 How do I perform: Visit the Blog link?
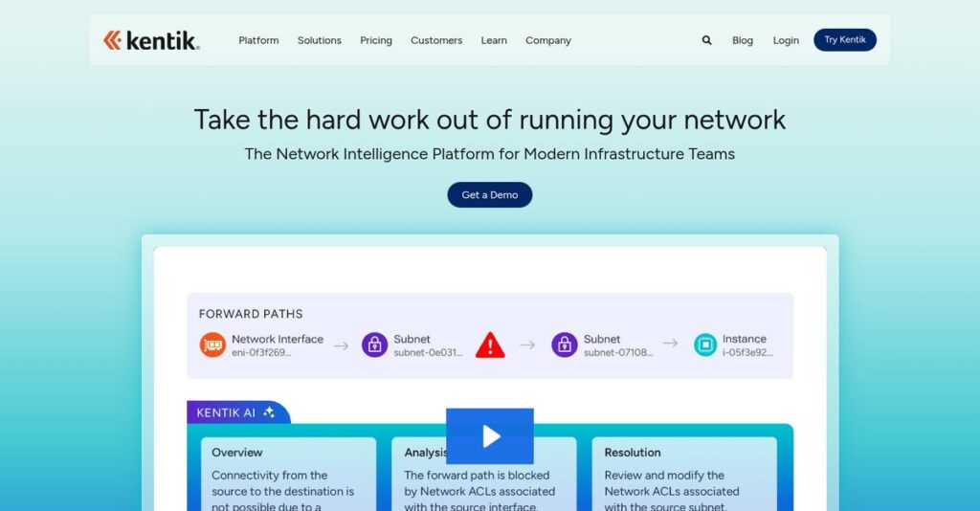(743, 40)
